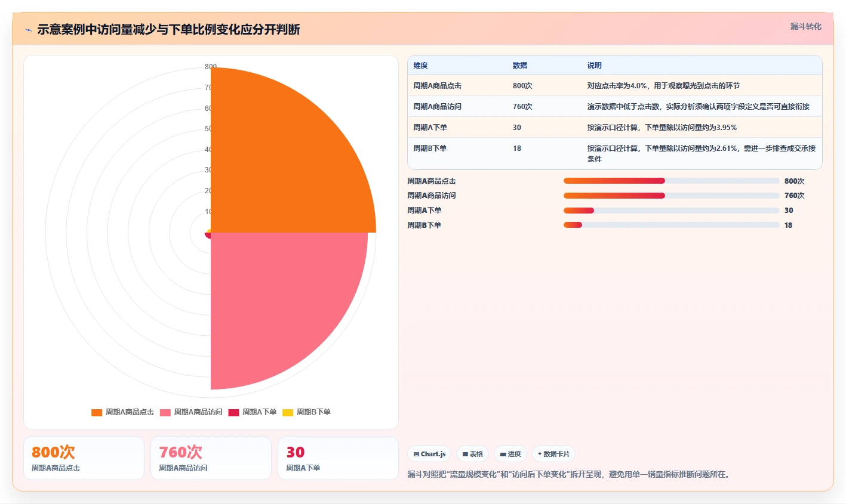846x504 pixels.
Task: Click the lightning icon beside the title
Action: point(29,30)
